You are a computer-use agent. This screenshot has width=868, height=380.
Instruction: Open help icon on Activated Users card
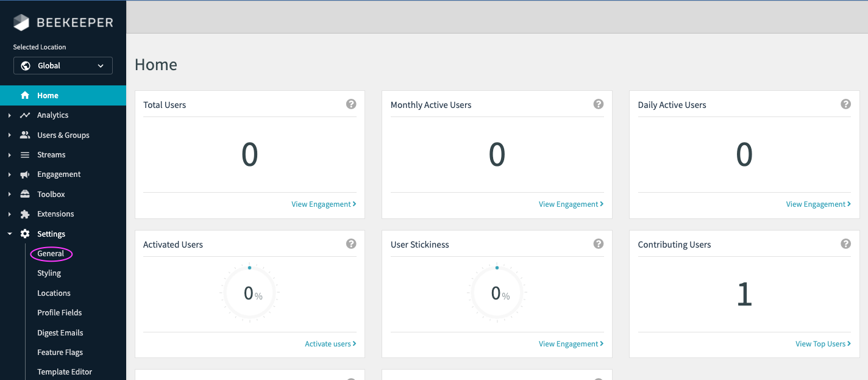[x=351, y=244]
